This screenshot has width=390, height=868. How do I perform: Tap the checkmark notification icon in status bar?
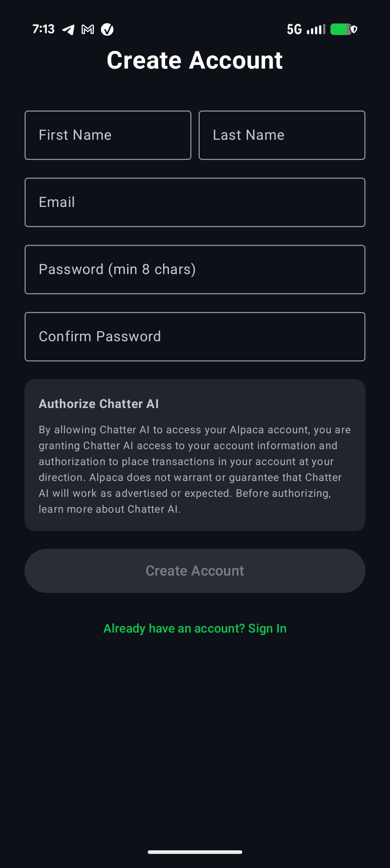[x=107, y=29]
